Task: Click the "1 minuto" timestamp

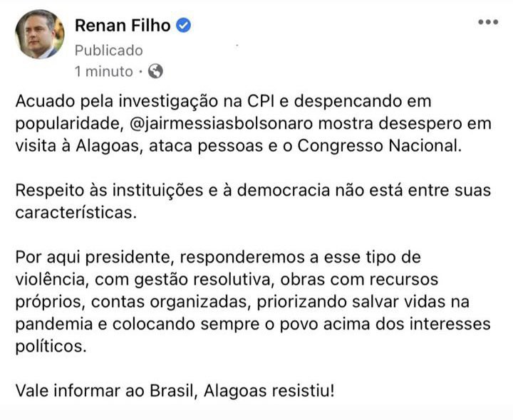Action: pos(104,71)
